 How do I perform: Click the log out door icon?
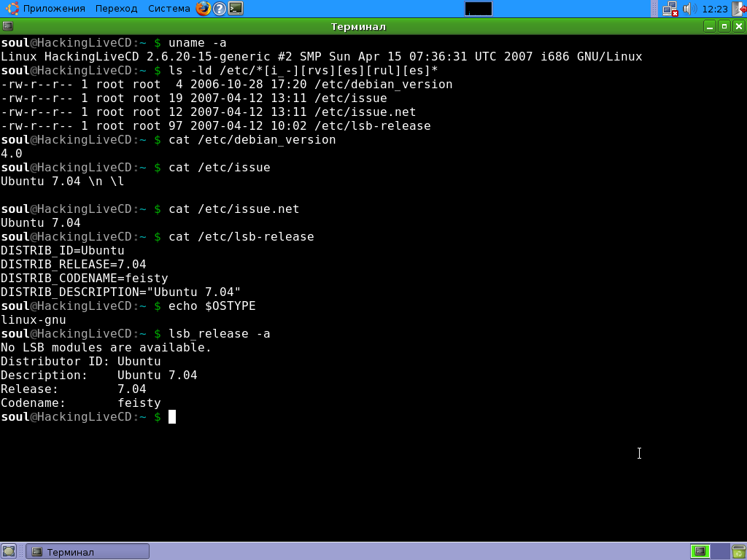click(x=739, y=9)
